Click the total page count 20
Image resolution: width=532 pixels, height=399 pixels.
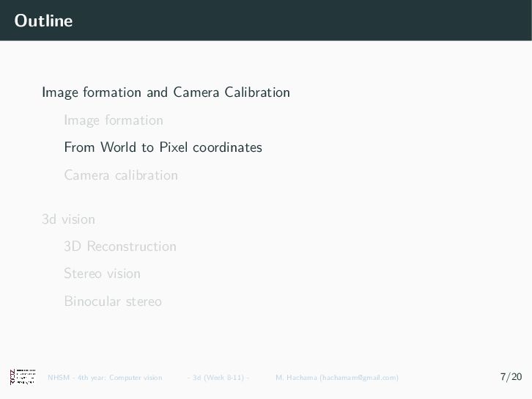[x=516, y=377]
